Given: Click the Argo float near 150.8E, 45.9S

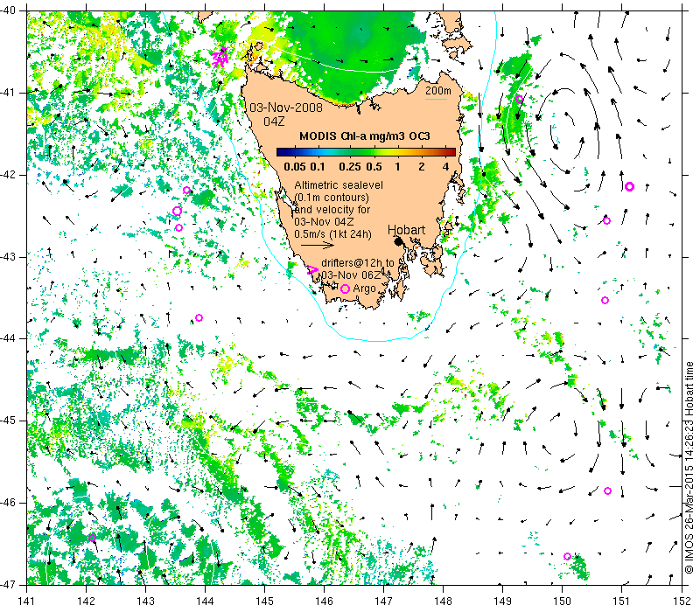Looking at the screenshot, I should (607, 490).
